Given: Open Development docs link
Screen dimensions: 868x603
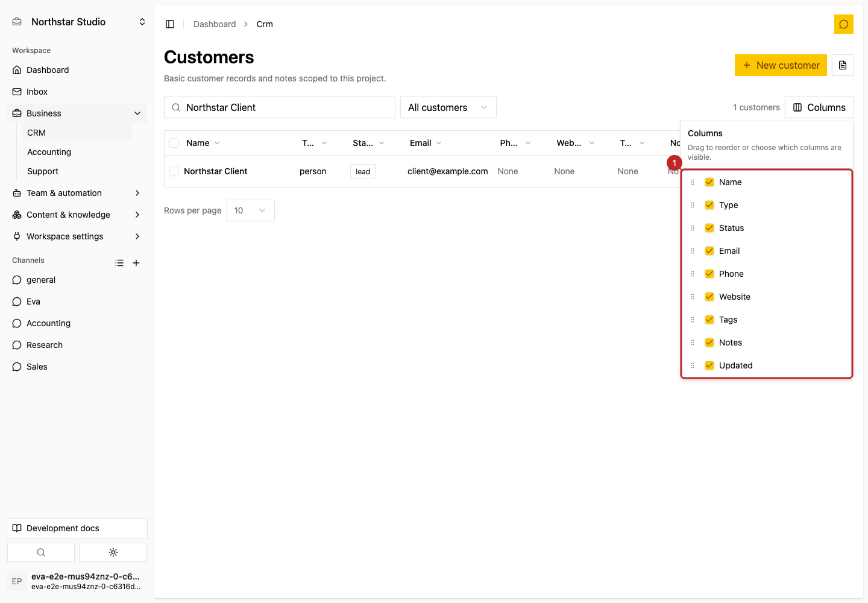Looking at the screenshot, I should [77, 528].
